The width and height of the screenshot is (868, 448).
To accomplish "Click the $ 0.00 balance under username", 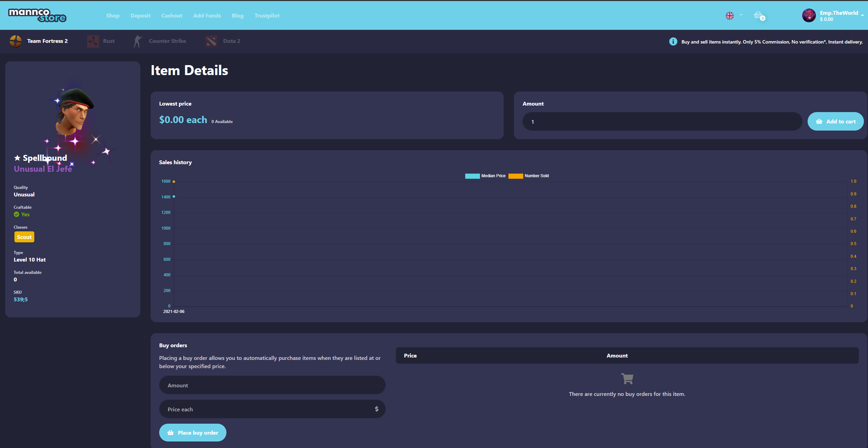I will [826, 20].
